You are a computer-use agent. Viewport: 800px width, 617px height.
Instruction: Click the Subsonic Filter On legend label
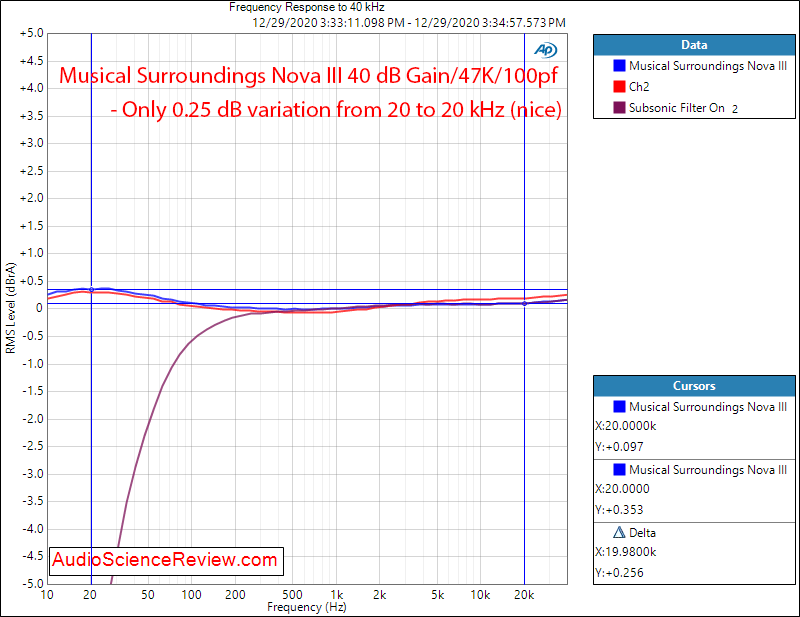pos(677,108)
